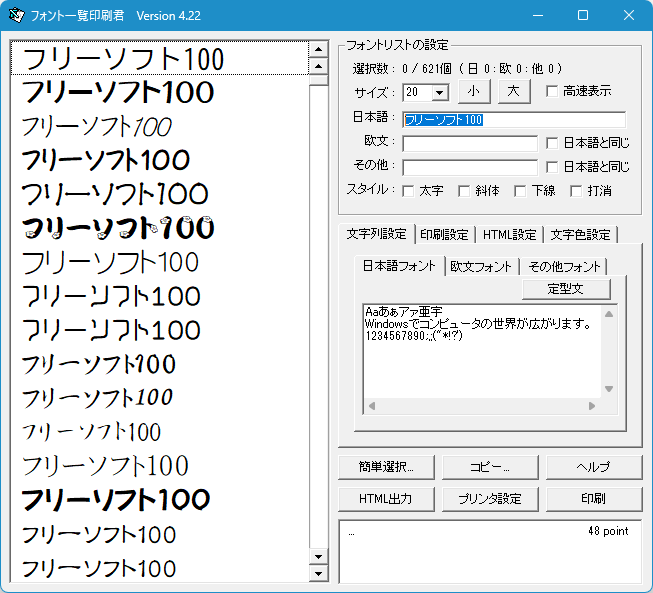The image size is (653, 593).
Task: Click the left arrow of the text area horizontal scrollbar
Action: [372, 406]
